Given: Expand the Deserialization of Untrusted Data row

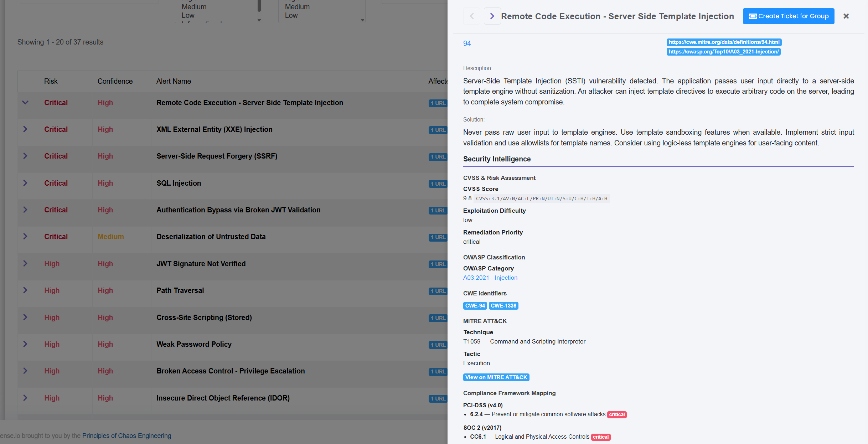Looking at the screenshot, I should (25, 236).
